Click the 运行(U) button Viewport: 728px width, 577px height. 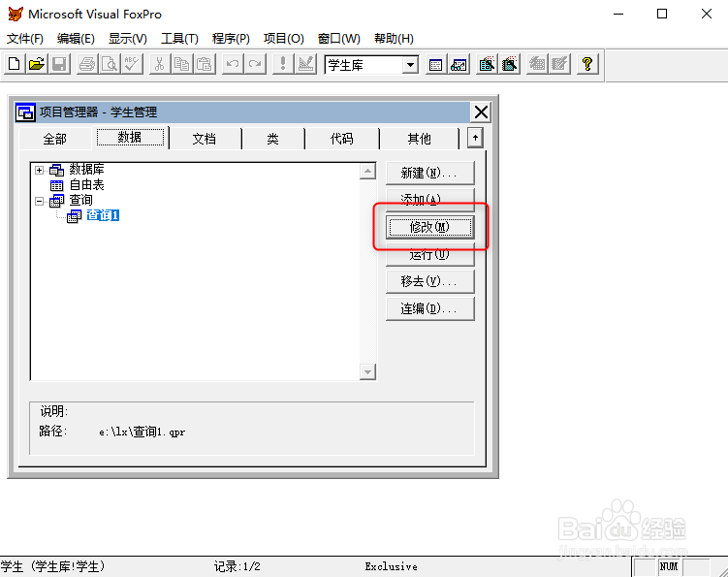coord(430,255)
